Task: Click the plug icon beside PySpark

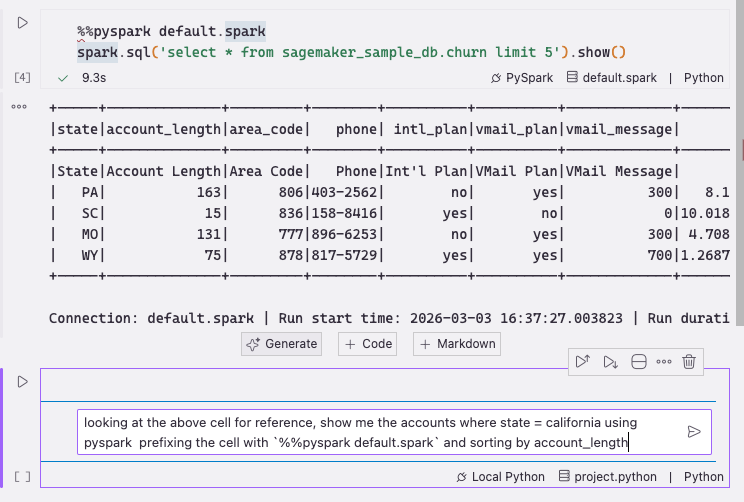Action: tap(496, 78)
